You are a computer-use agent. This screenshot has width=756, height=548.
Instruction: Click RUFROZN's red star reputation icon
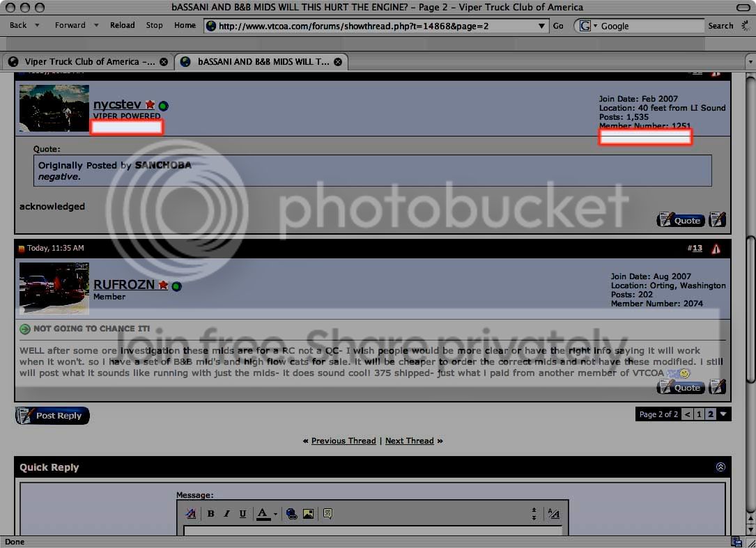[164, 285]
